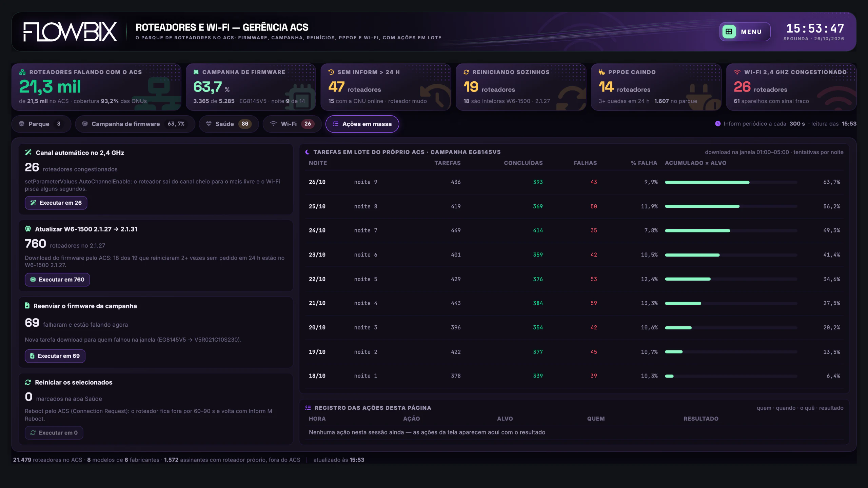The width and height of the screenshot is (868, 488).
Task: Click the Executar em 69 button
Action: point(55,356)
